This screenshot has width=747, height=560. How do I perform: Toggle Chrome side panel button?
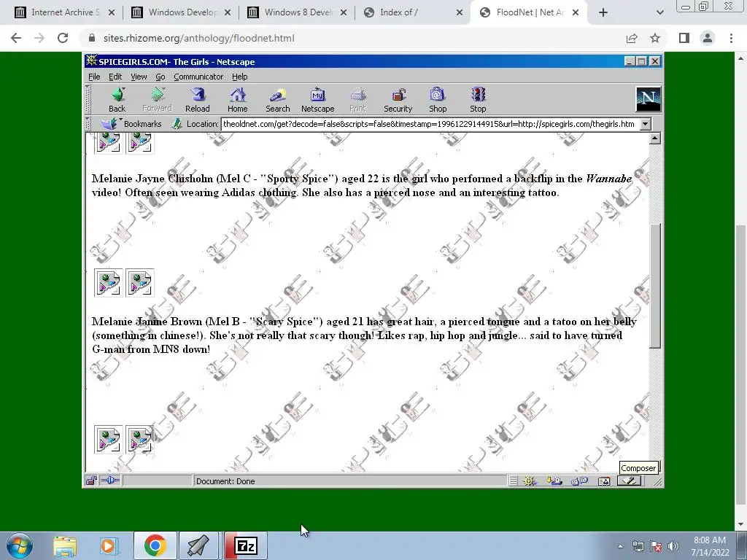click(684, 38)
